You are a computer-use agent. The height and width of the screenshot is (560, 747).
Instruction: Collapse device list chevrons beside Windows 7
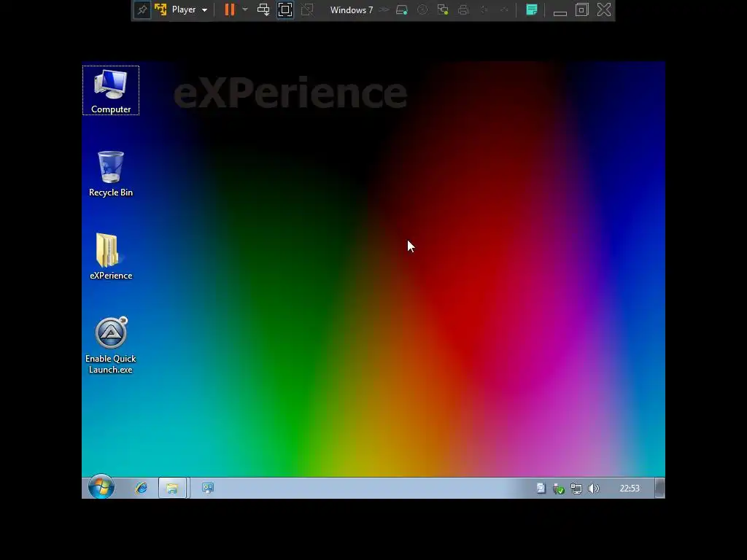(384, 9)
